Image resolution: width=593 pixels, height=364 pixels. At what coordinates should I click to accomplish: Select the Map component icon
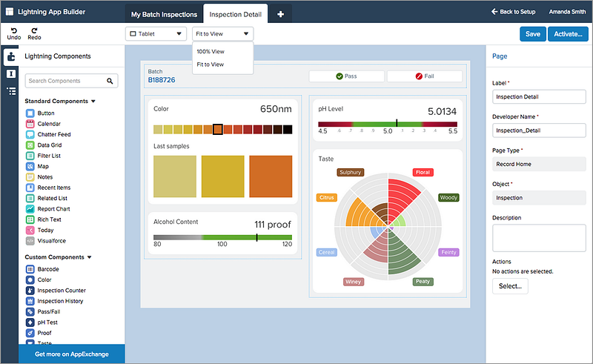30,166
